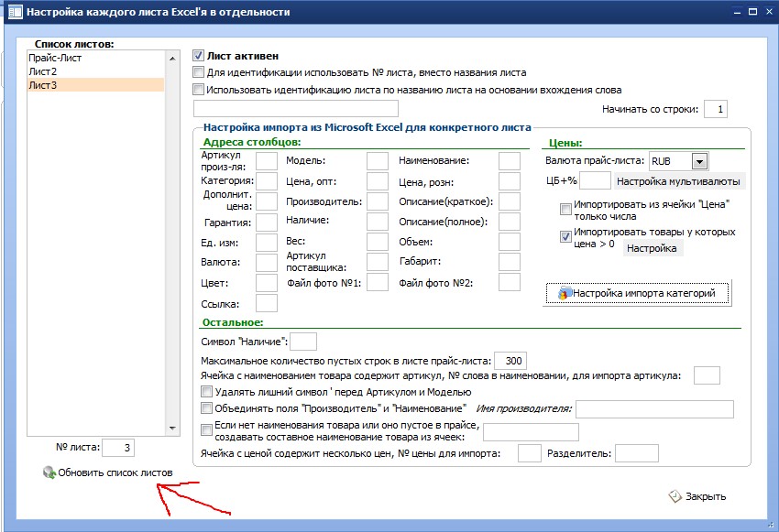Click the Артикул поставщика column field

tap(378, 262)
